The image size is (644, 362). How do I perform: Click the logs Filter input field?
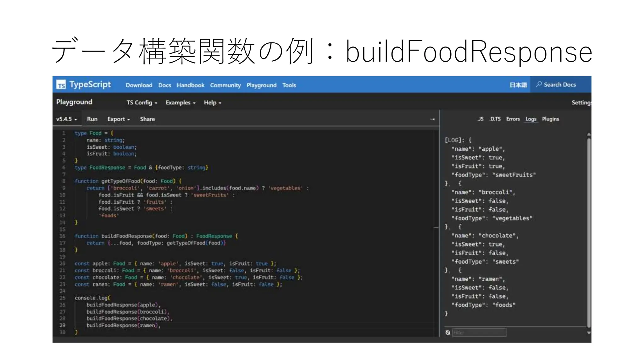(479, 332)
